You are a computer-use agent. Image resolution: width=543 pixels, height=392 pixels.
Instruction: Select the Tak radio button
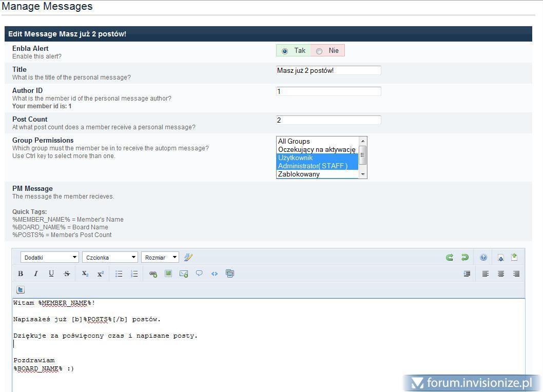click(x=285, y=51)
